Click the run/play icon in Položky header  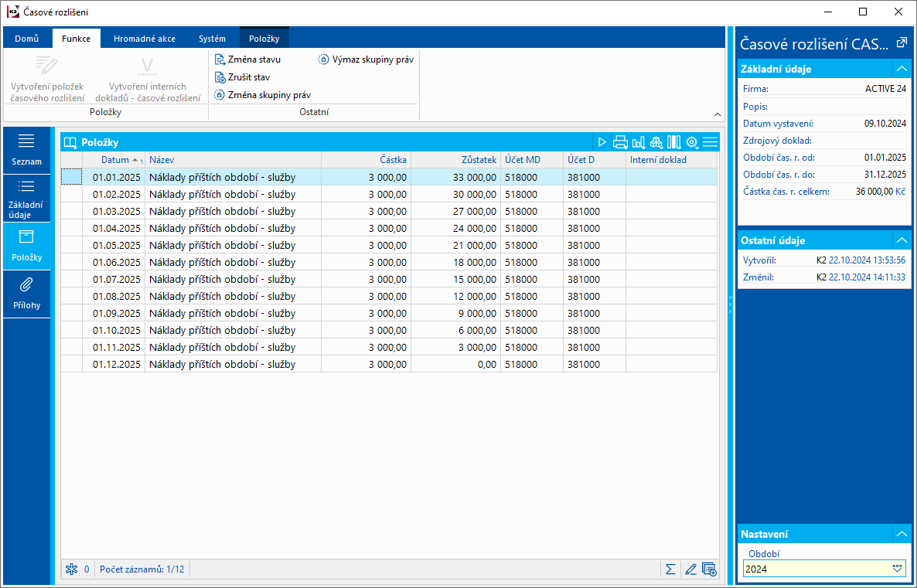point(602,142)
